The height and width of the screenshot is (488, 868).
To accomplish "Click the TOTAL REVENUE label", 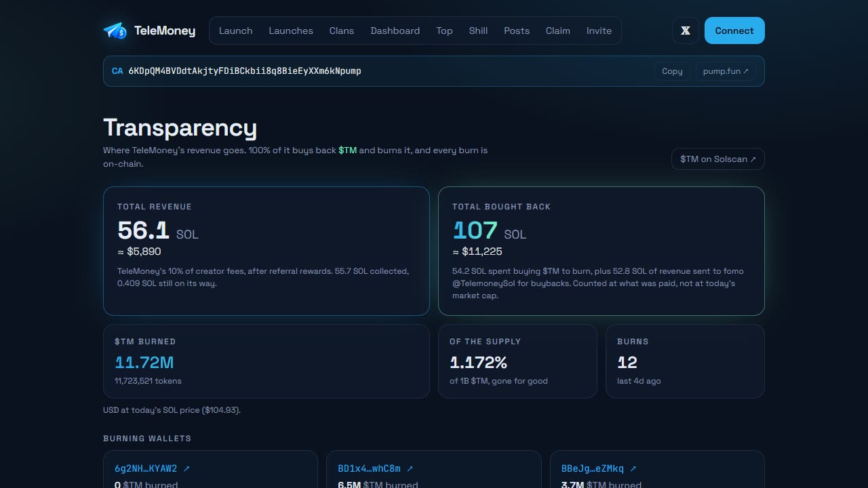I will click(155, 207).
